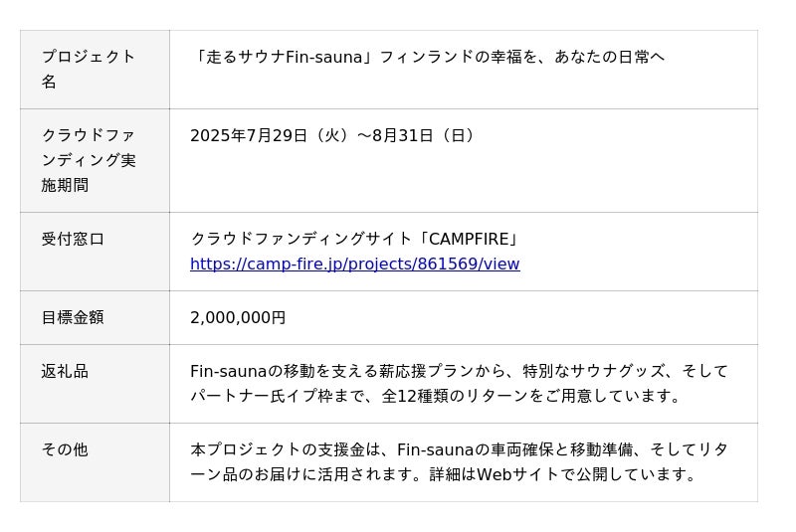
Task: Click the 目標金額 label cell
Action: click(73, 317)
